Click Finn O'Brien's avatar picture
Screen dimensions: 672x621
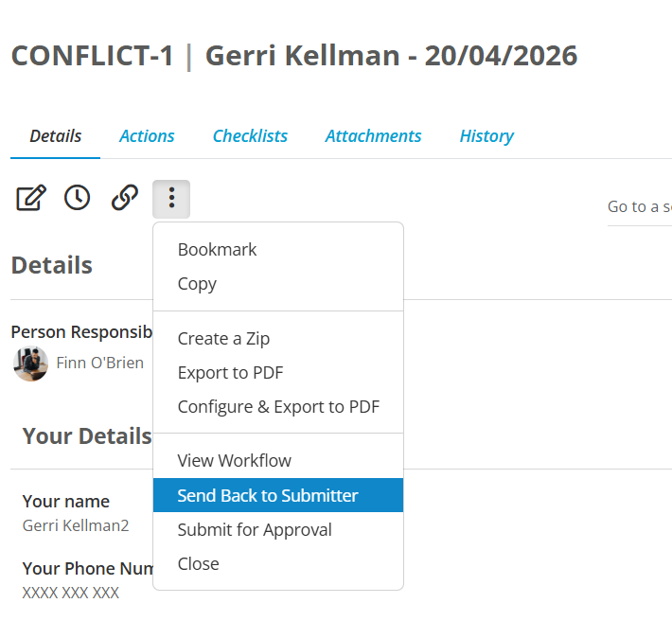tap(31, 364)
